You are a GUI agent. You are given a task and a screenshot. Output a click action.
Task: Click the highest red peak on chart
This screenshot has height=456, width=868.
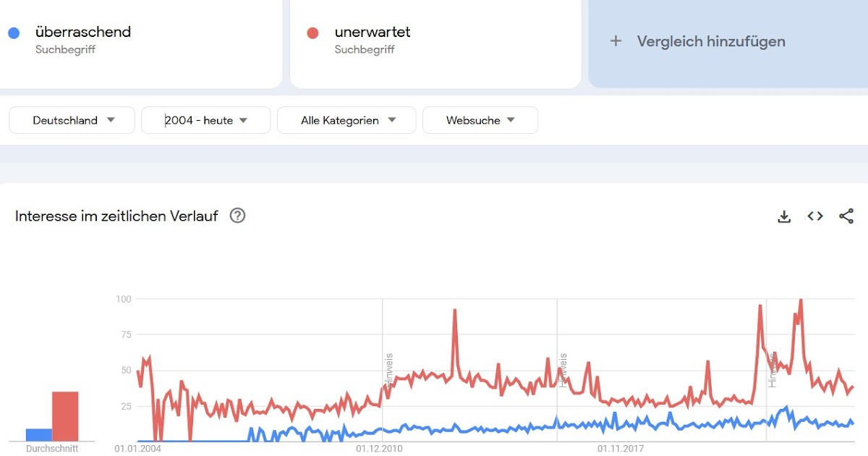coord(800,300)
